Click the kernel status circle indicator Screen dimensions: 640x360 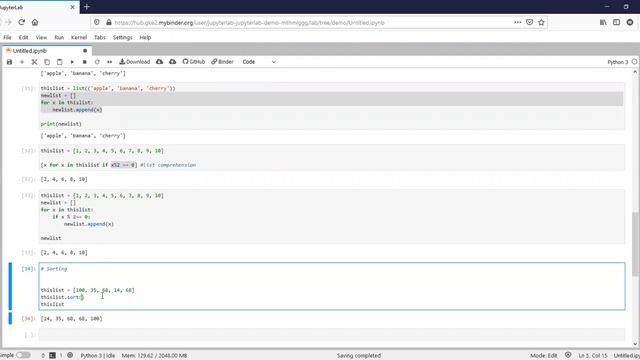coord(635,62)
